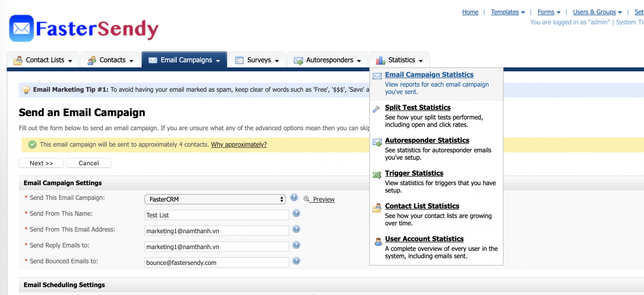Viewport: 644px width, 295px height.
Task: Click the Email Campaign Statistics envelope icon
Action: click(377, 76)
